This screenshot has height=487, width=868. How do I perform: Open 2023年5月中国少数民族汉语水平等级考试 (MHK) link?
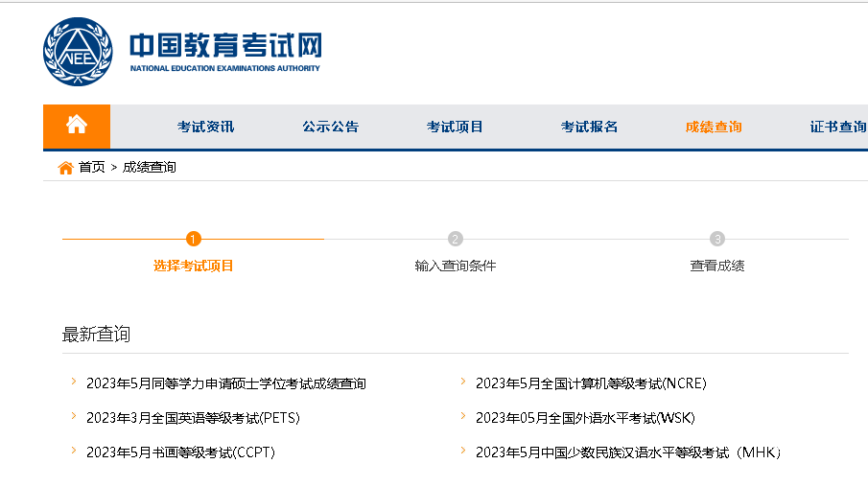pos(628,452)
